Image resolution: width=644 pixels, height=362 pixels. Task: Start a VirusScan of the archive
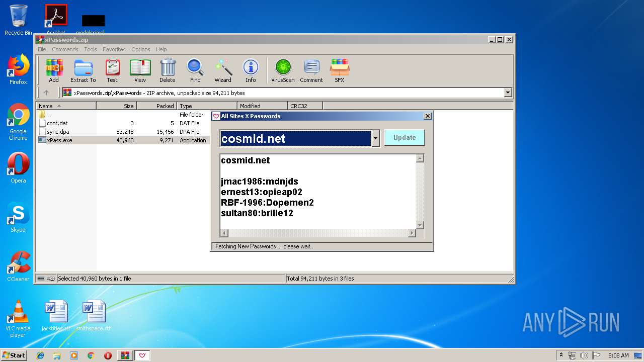pos(283,70)
